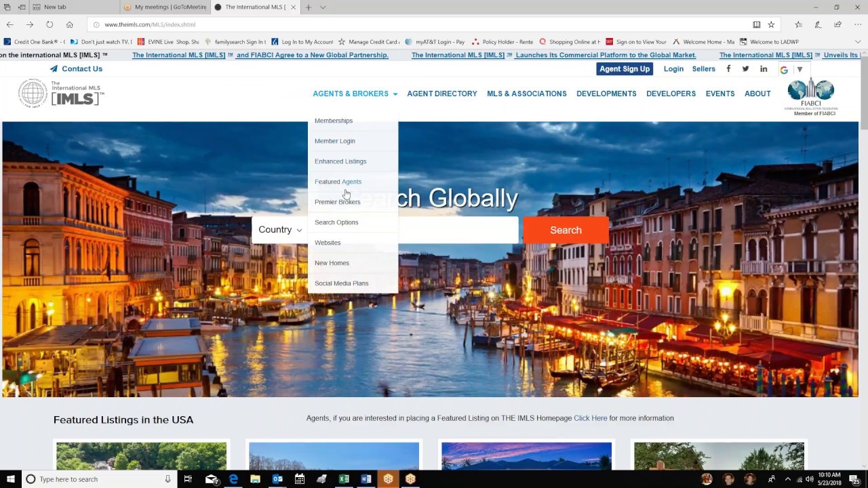Click the browser home icon
This screenshot has width=868, height=488.
69,24
